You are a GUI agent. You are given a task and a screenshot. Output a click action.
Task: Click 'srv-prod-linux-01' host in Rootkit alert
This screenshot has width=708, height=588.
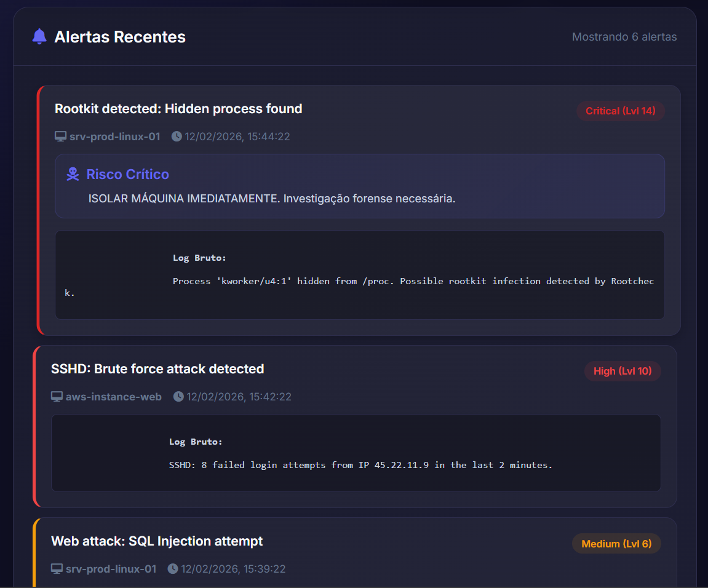pyautogui.click(x=114, y=137)
